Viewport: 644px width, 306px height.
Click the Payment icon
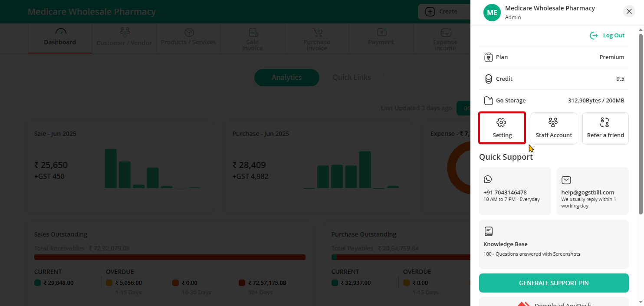(382, 32)
